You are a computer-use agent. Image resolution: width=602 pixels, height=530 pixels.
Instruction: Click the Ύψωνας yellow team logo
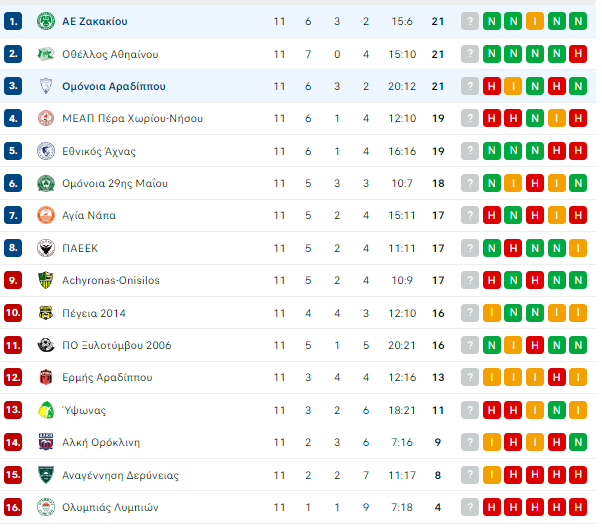45,410
